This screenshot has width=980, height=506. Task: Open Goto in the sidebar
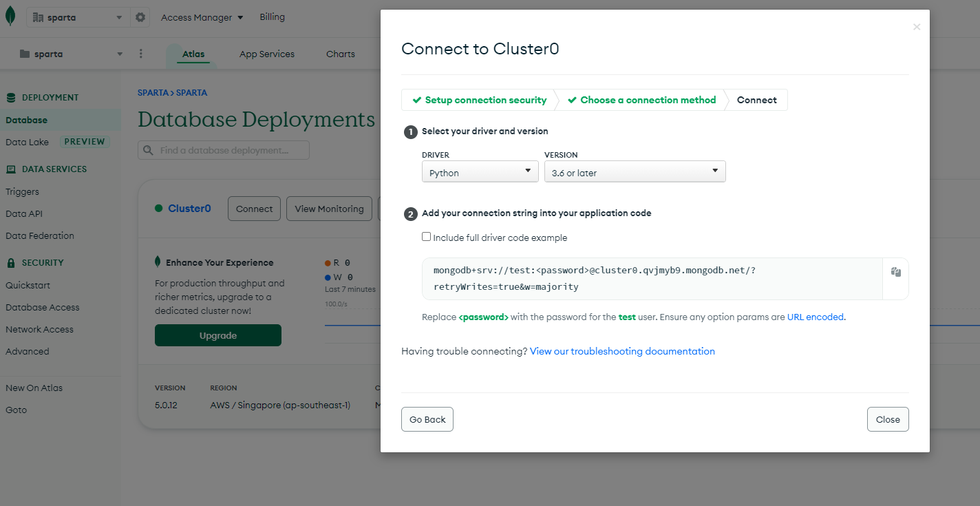[17, 410]
